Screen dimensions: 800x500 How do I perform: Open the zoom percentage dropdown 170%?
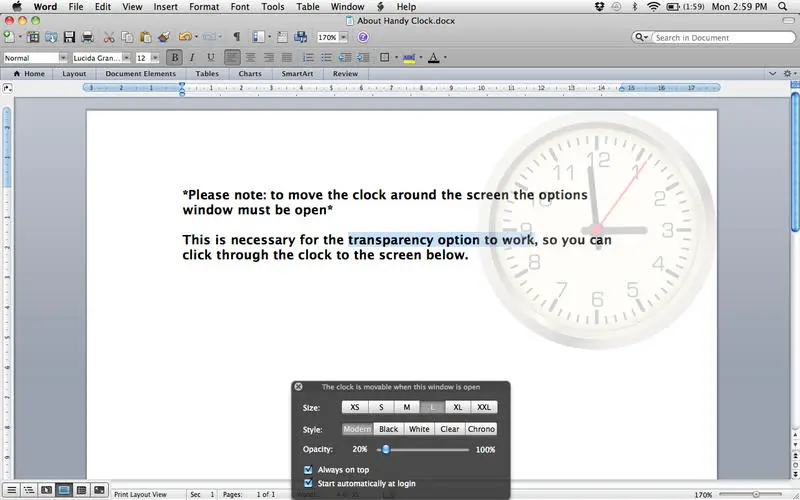coord(343,37)
